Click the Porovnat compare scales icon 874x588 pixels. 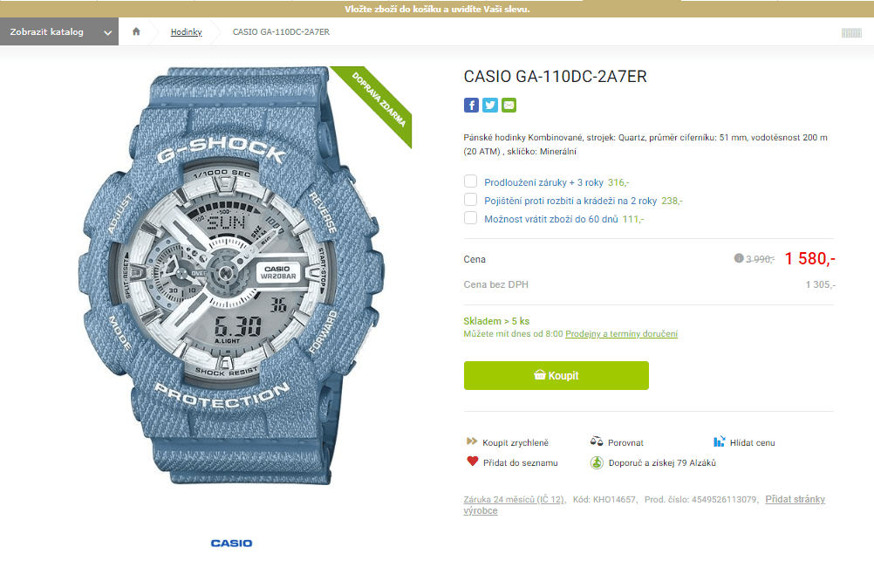(597, 441)
